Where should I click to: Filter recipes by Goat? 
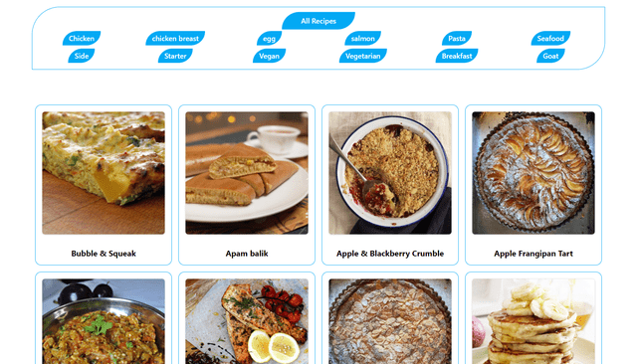click(x=550, y=56)
